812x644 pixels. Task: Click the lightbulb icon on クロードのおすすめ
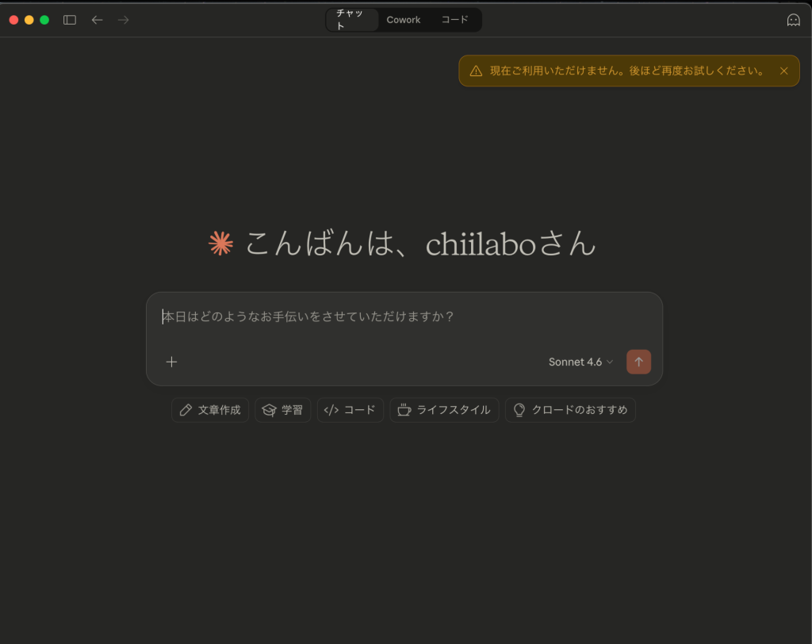(519, 410)
